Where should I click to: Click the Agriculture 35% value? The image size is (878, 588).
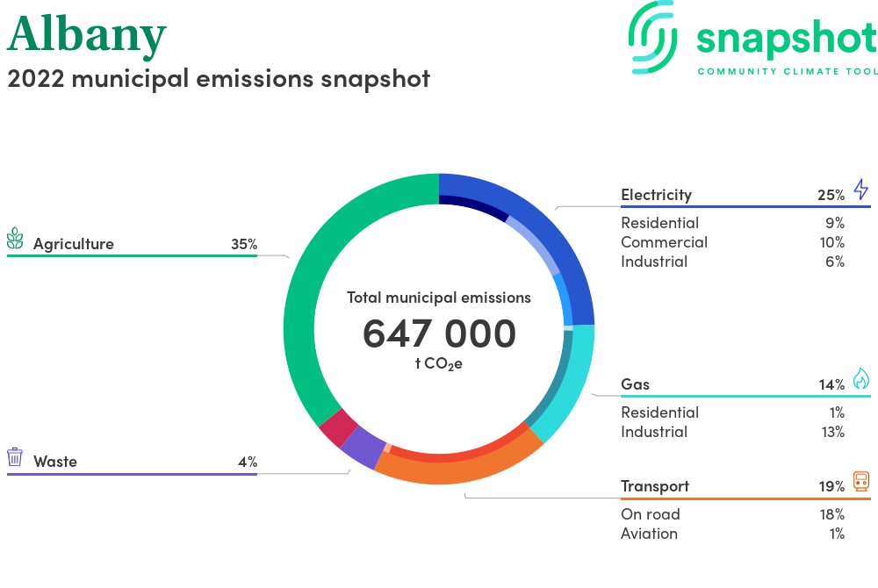point(244,244)
